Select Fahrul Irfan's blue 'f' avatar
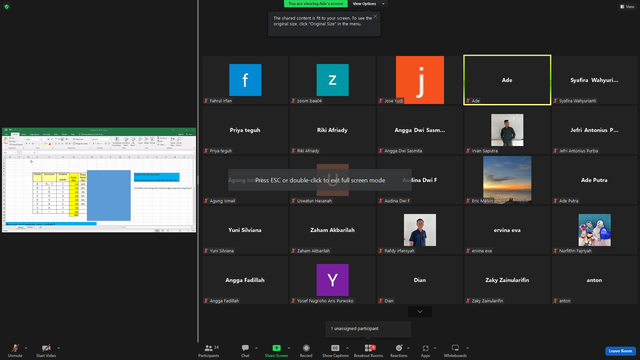The image size is (640, 360). coord(245,80)
